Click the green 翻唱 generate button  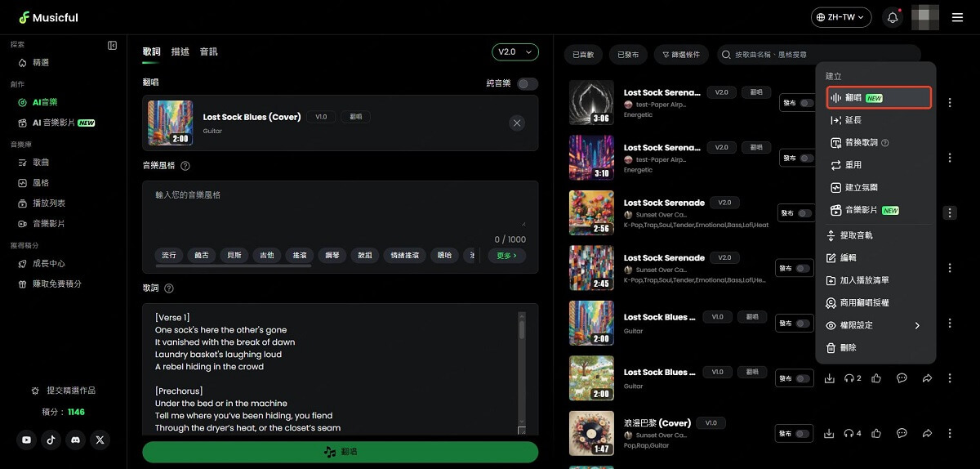[340, 452]
